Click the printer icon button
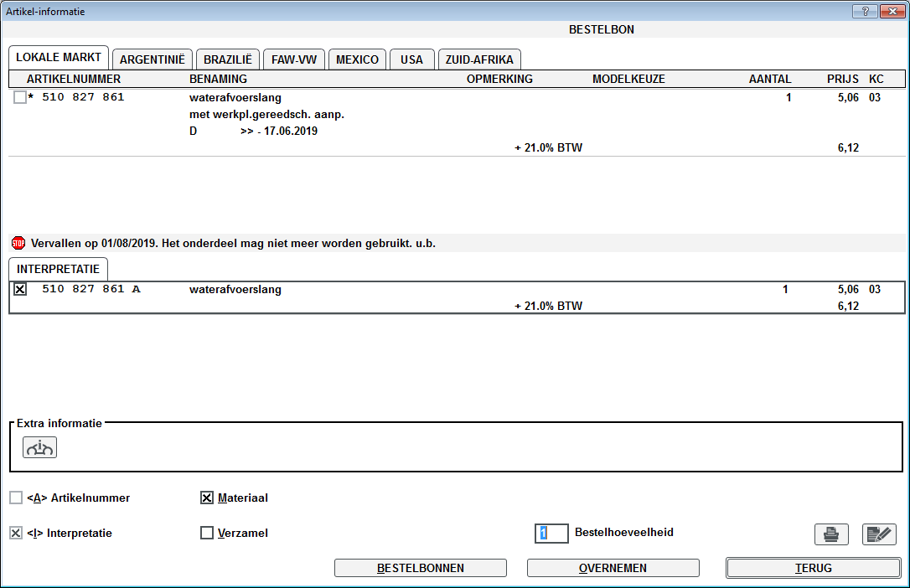Image resolution: width=910 pixels, height=588 pixels. click(831, 534)
